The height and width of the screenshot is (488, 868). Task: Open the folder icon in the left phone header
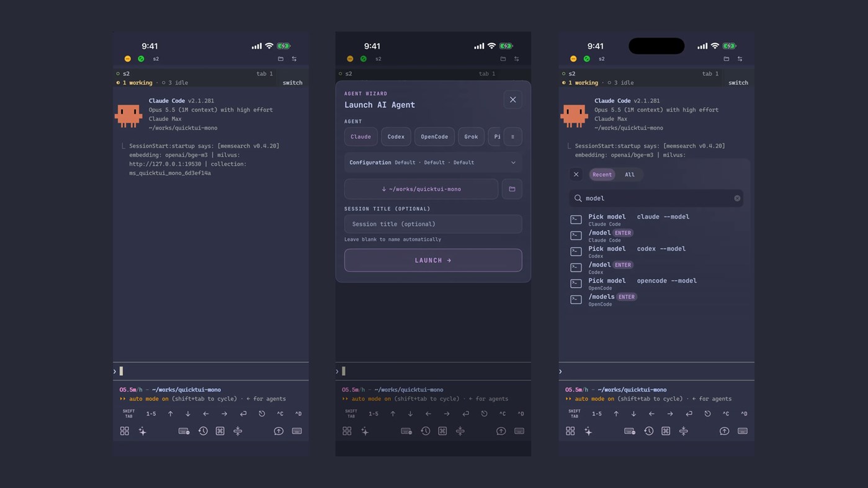280,59
